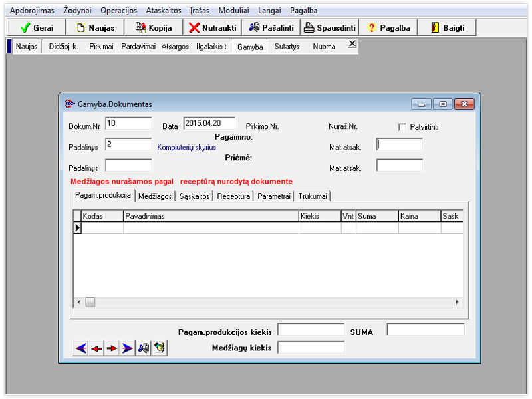
Task: Click the Mat.atsak. field in the Priėmė row
Action: (400, 165)
